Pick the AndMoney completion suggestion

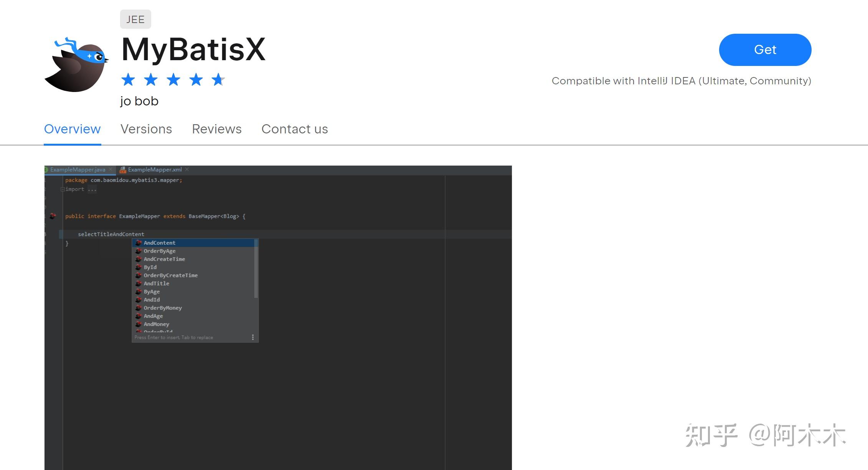pos(156,324)
